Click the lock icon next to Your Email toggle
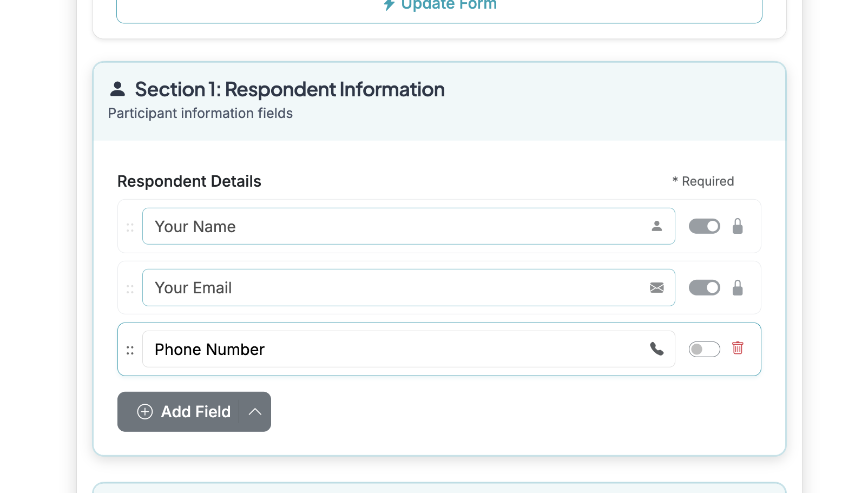The width and height of the screenshot is (868, 493). coord(738,287)
